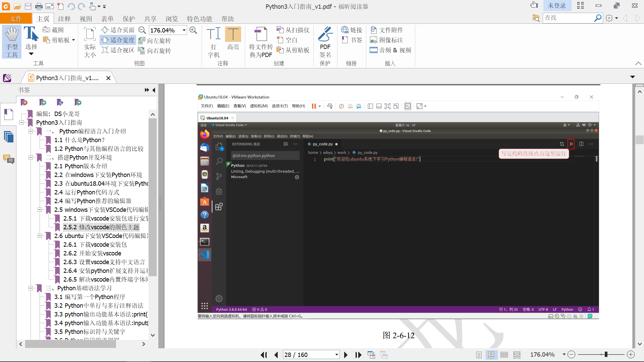Open the comments side panel icon
Screen dimensions: 644x362
point(8,159)
